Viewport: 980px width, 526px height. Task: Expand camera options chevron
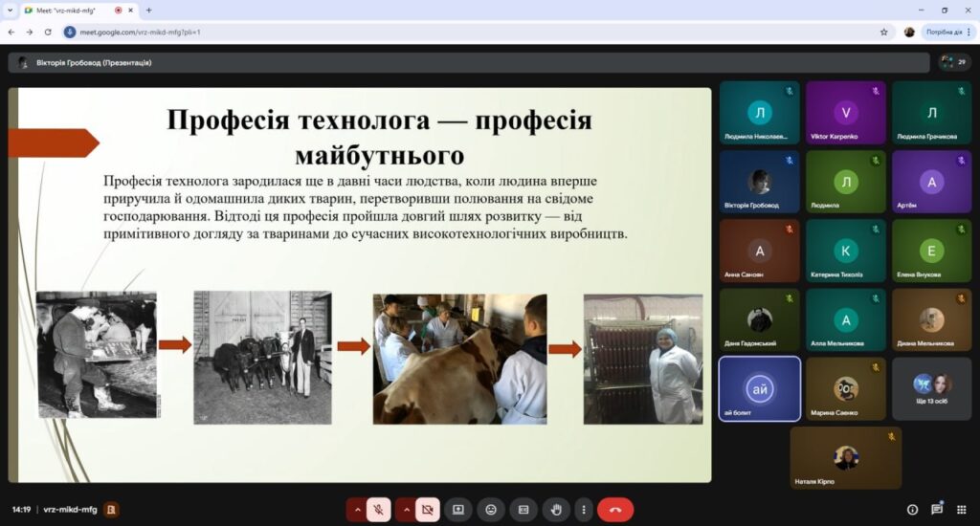pos(405,510)
